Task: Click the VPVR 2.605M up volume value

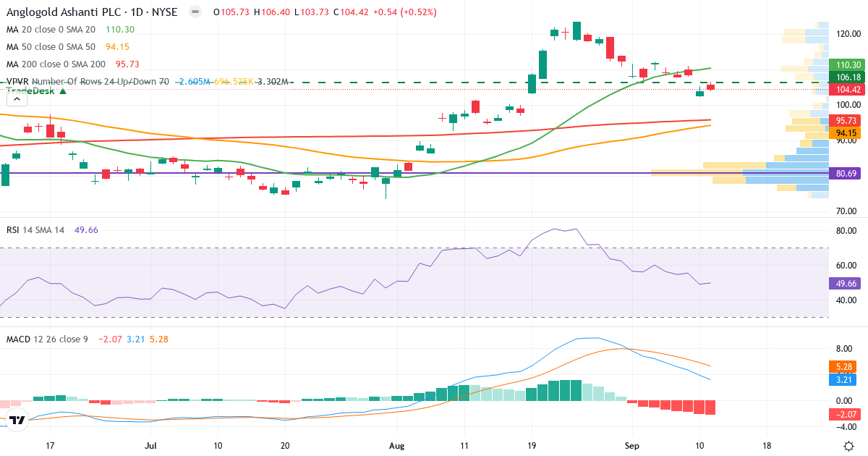Action: coord(195,82)
